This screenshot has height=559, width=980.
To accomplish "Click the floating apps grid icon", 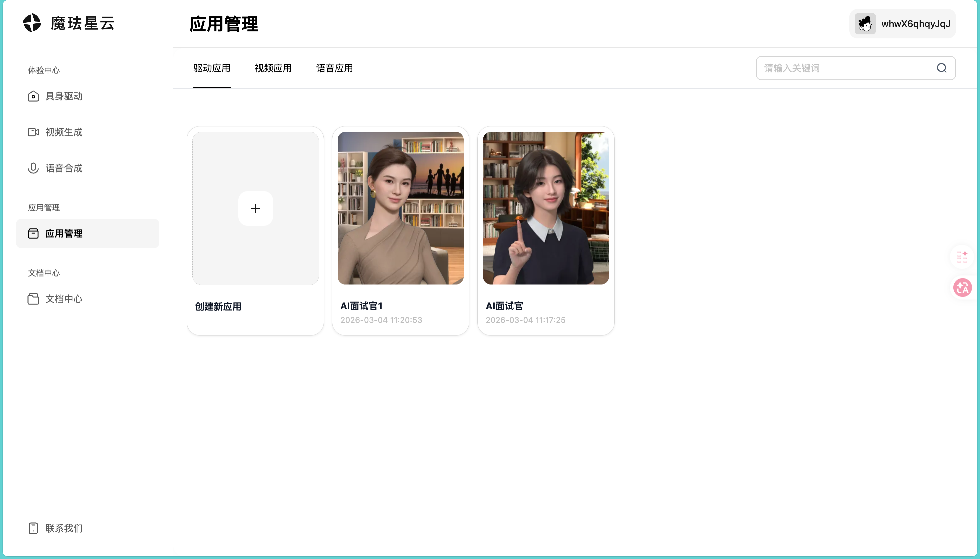I will (962, 257).
